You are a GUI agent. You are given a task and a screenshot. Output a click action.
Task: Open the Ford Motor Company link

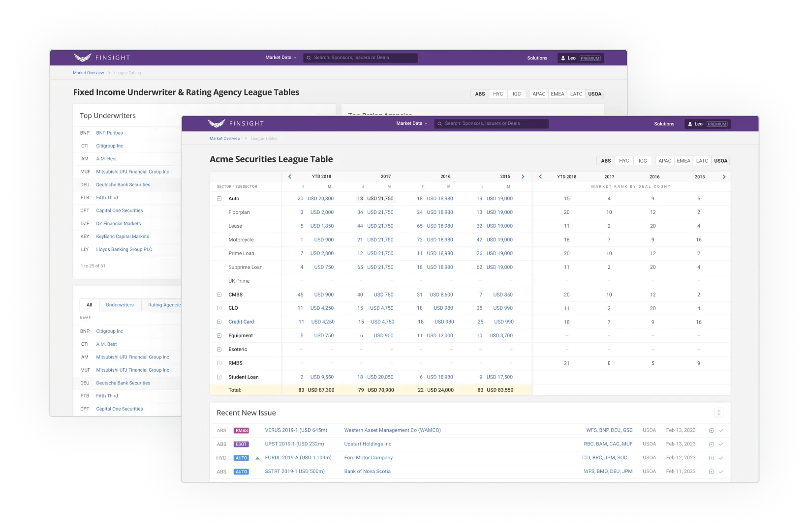(x=368, y=458)
